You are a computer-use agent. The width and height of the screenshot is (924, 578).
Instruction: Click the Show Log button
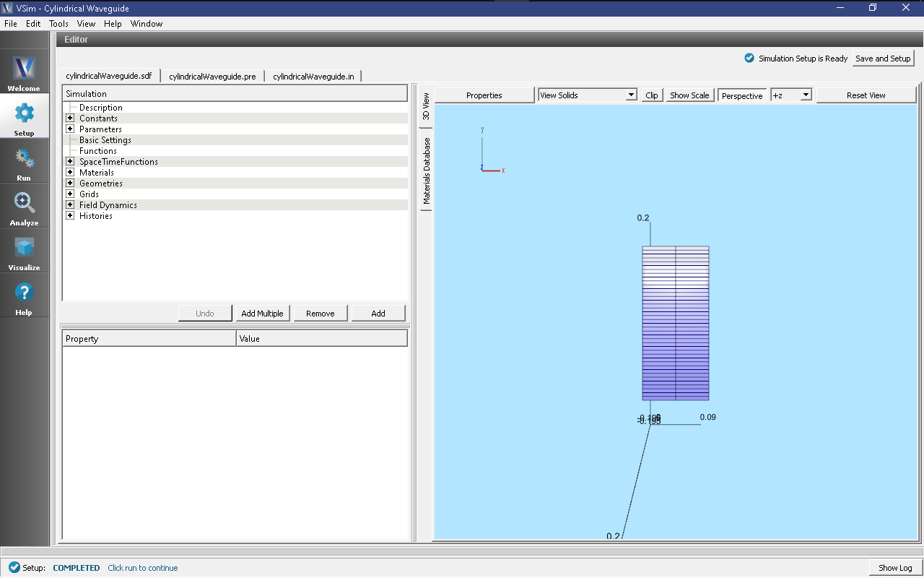pyautogui.click(x=895, y=568)
